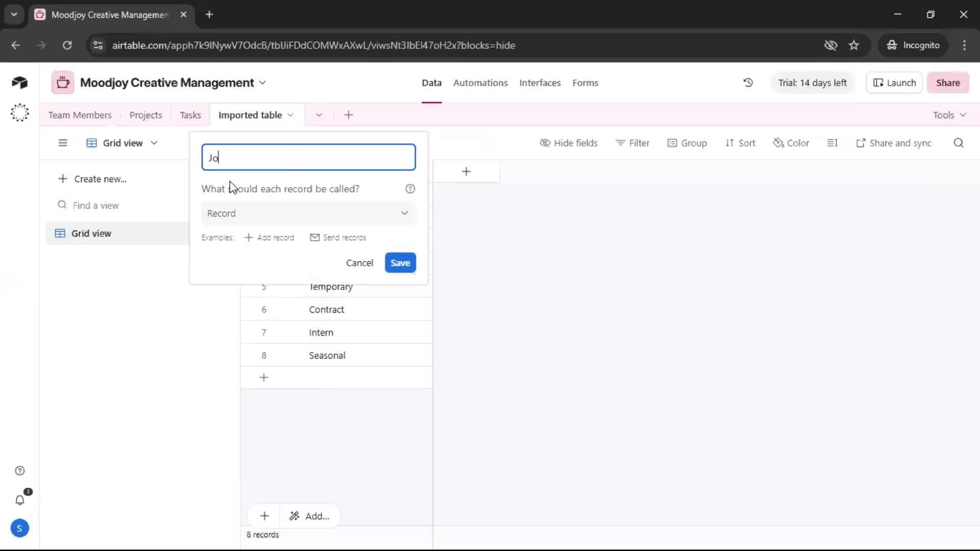Select Grid view in the views list
This screenshot has width=980, height=551.
pyautogui.click(x=117, y=233)
